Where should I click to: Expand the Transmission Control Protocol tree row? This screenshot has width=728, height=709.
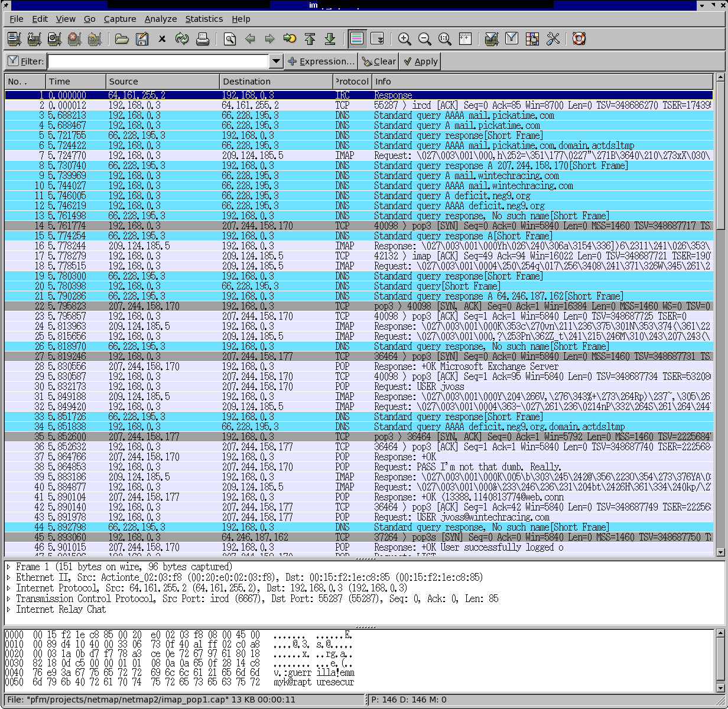[9, 599]
